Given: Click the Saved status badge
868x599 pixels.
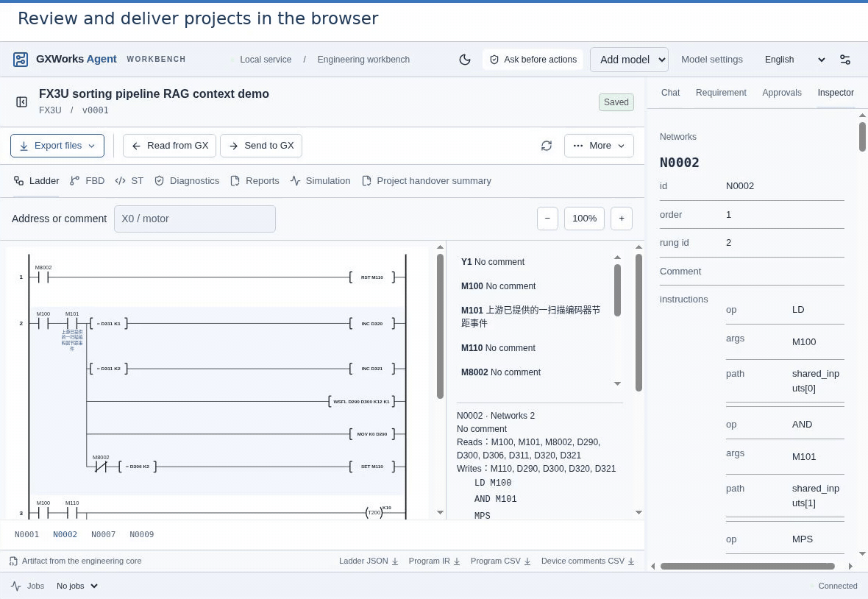Looking at the screenshot, I should (616, 102).
